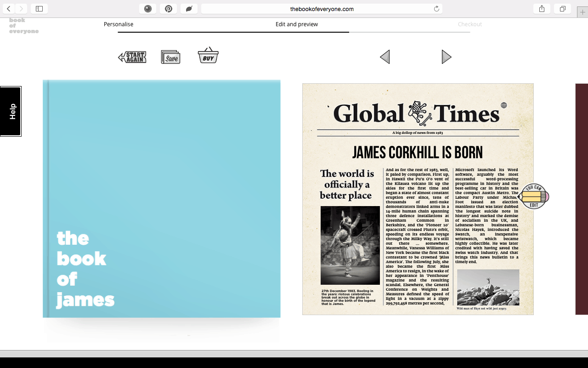Open a new tab with the plus button
This screenshot has height=368, width=588.
pyautogui.click(x=582, y=12)
